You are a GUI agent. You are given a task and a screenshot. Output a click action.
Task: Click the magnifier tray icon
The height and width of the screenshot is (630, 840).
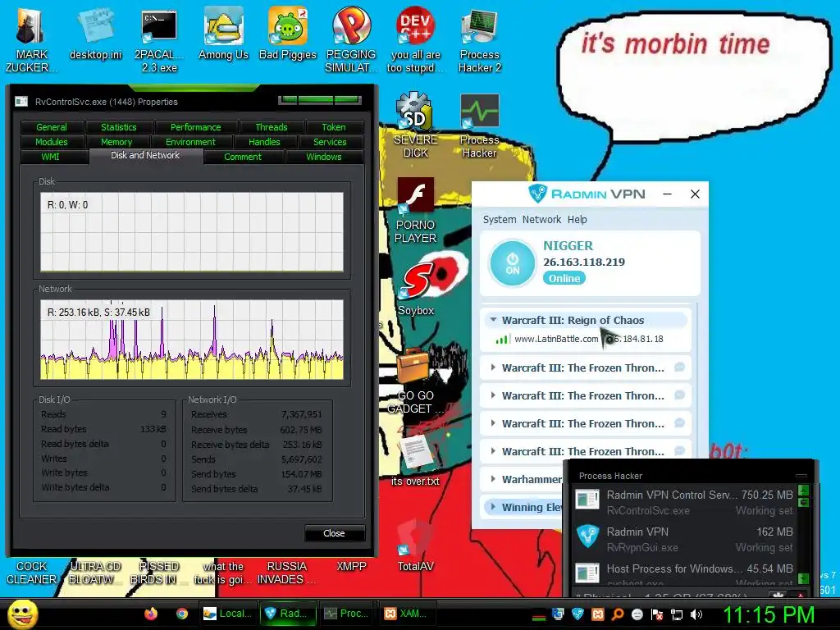tap(618, 614)
